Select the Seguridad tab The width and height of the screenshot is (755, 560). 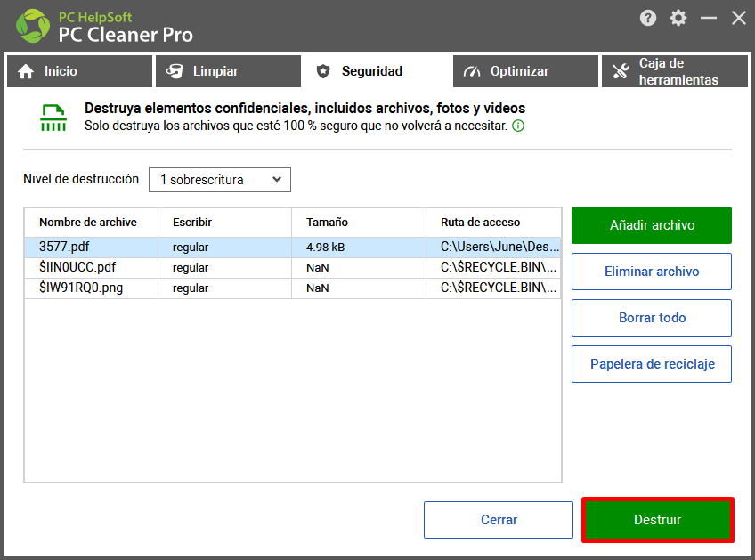tap(377, 71)
